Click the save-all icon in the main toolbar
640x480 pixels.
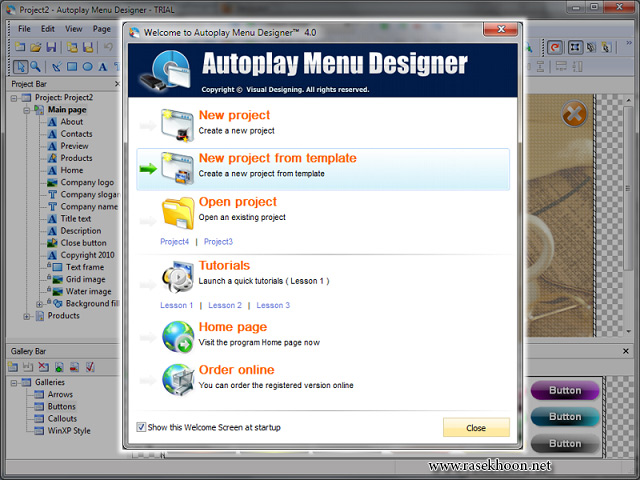pyautogui.click(x=88, y=47)
